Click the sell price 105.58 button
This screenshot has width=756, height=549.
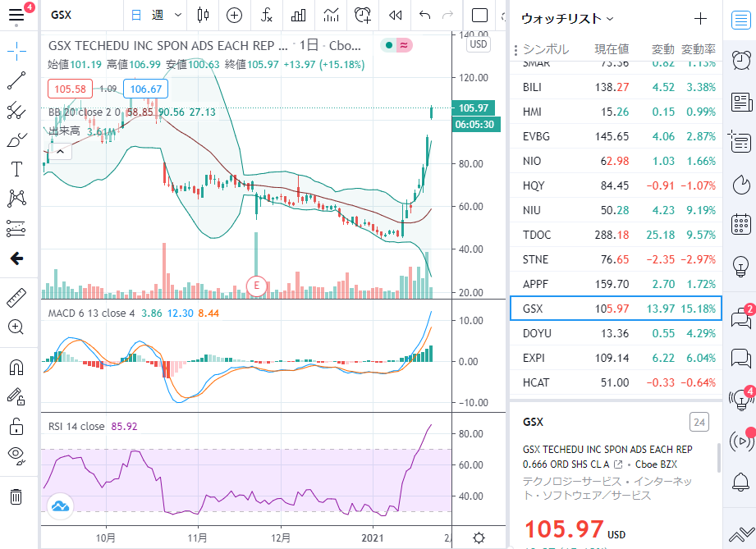[70, 89]
